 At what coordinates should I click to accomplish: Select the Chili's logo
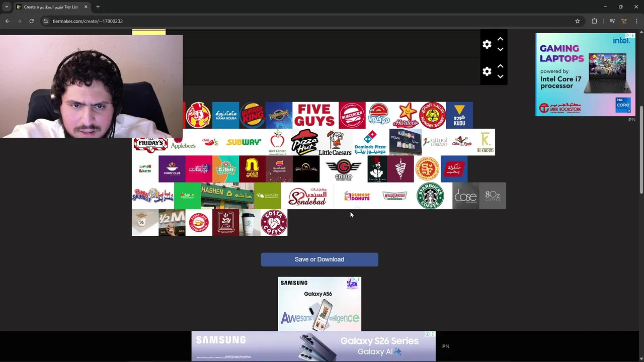(210, 142)
